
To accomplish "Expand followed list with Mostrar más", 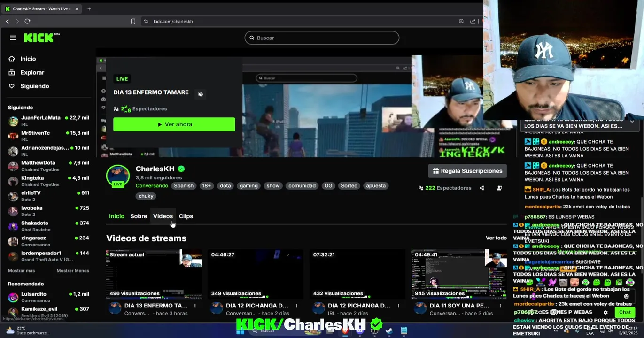I will point(21,271).
